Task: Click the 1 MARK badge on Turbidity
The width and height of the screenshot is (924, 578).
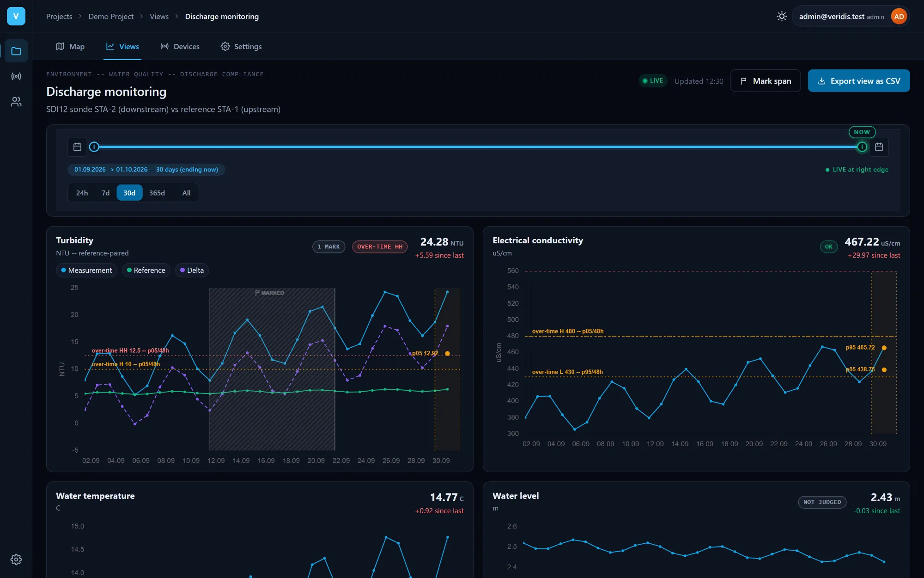Action: (328, 247)
